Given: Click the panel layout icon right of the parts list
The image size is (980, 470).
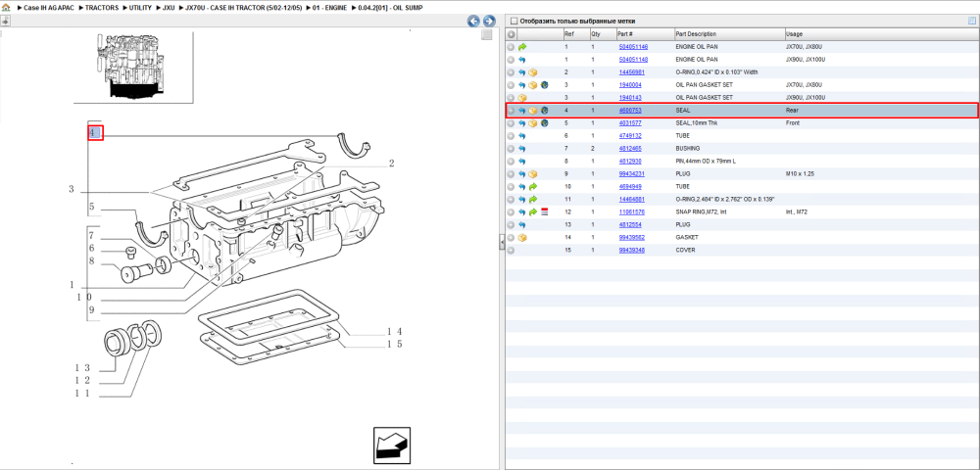Looking at the screenshot, I should click(x=971, y=21).
